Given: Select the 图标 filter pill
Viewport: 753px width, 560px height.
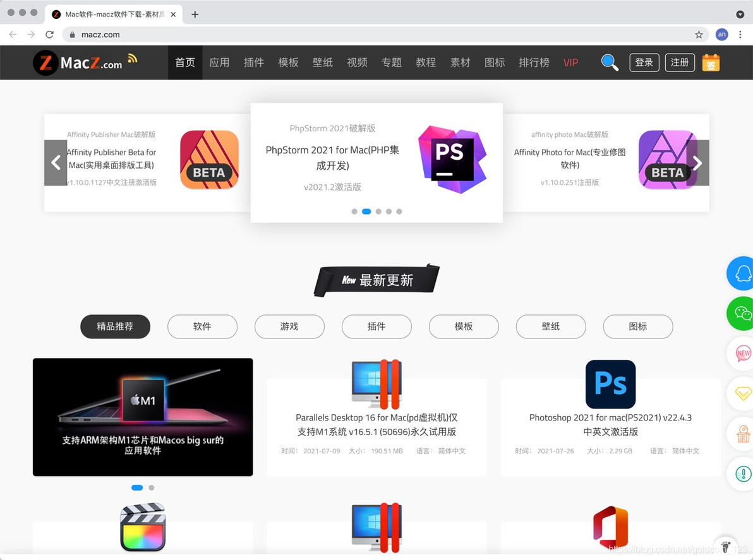Looking at the screenshot, I should click(638, 326).
